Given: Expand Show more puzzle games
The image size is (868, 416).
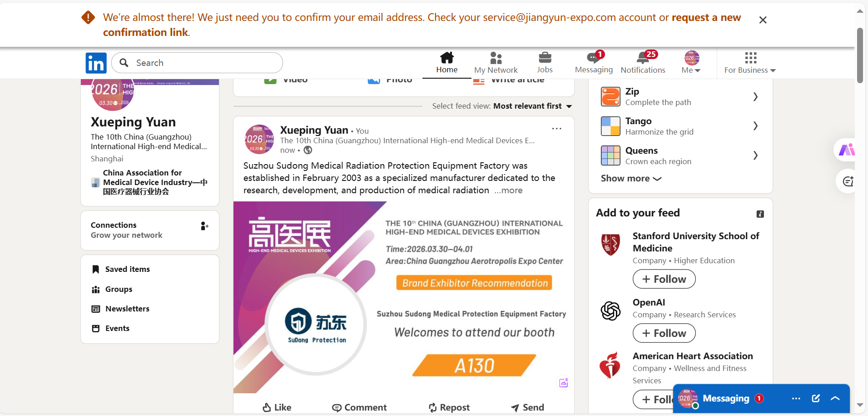Looking at the screenshot, I should [x=631, y=178].
